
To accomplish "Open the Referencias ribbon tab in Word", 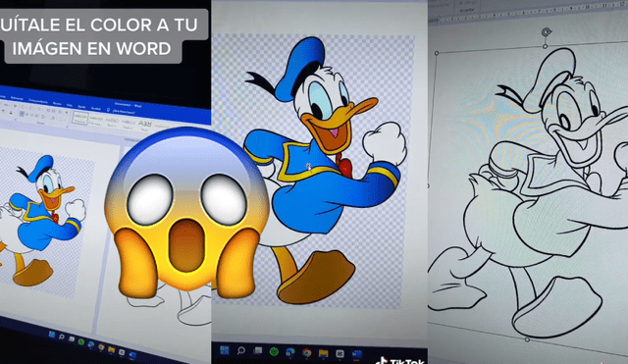I will click(17, 98).
